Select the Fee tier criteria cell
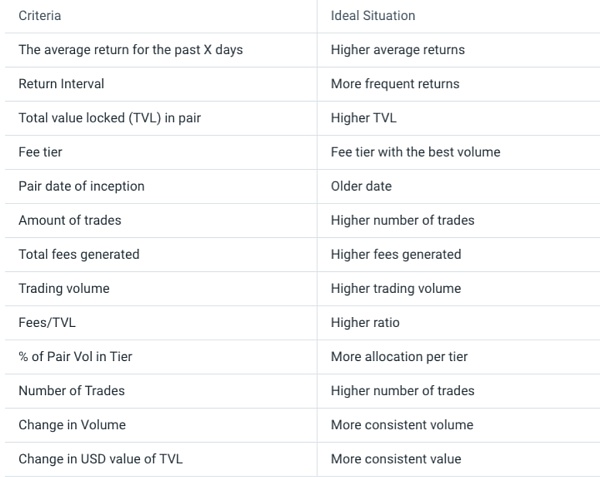The height and width of the screenshot is (477, 600). click(40, 152)
